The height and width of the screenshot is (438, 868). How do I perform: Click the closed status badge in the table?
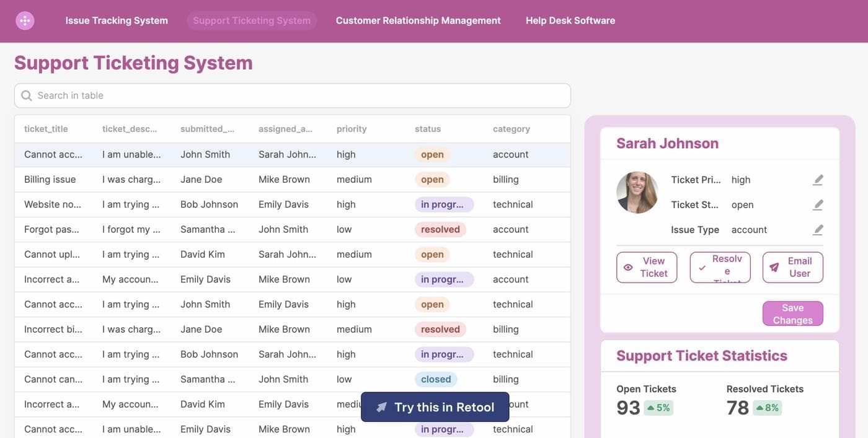pyautogui.click(x=436, y=379)
